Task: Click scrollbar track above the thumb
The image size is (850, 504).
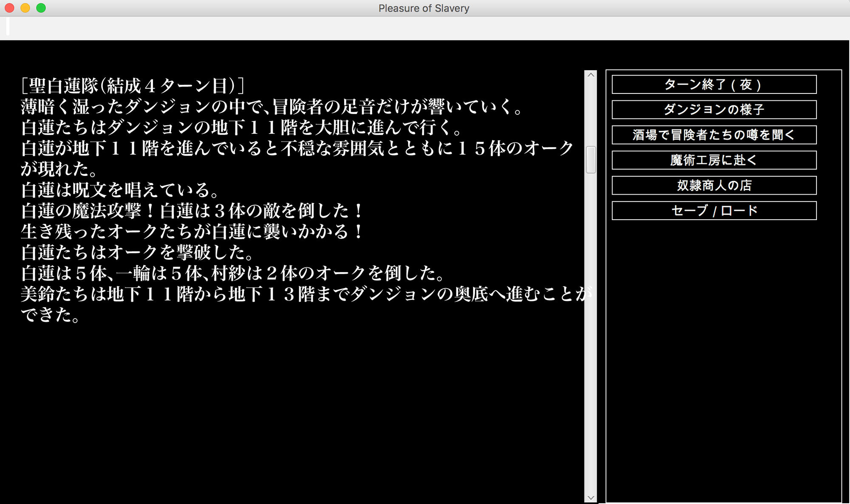Action: (590, 113)
